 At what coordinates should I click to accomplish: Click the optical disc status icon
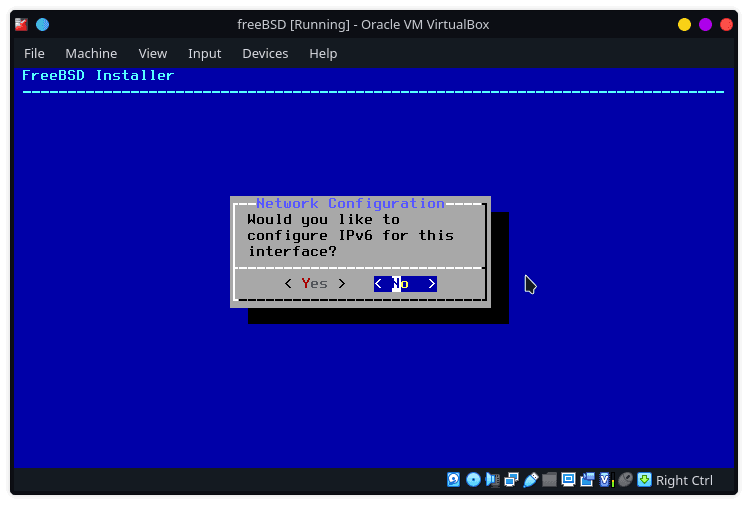pyautogui.click(x=473, y=479)
